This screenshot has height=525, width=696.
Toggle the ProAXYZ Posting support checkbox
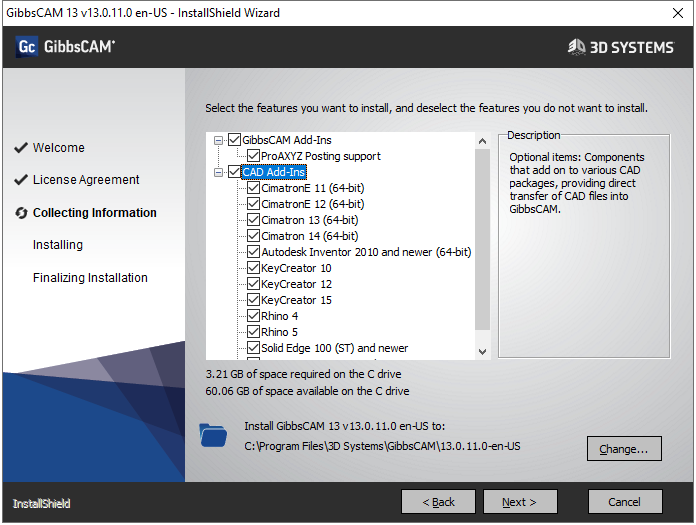tap(253, 156)
